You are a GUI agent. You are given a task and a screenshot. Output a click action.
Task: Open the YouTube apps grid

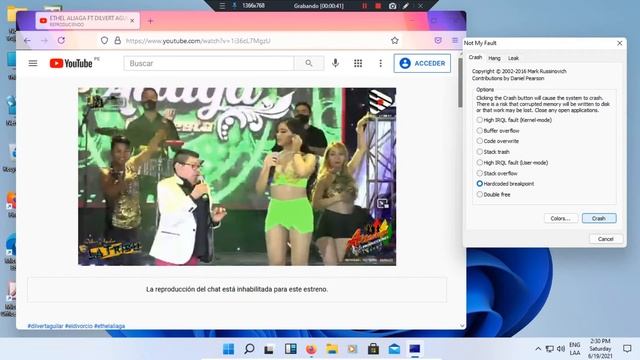358,63
